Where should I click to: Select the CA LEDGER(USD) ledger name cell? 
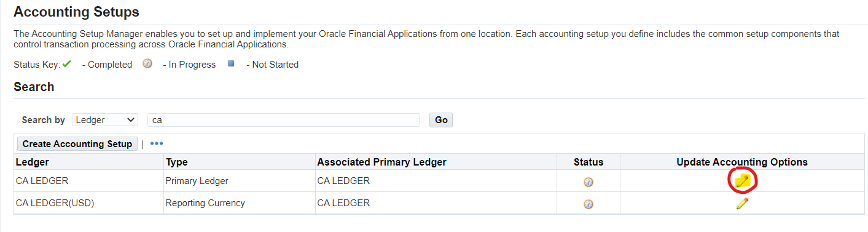(x=55, y=203)
